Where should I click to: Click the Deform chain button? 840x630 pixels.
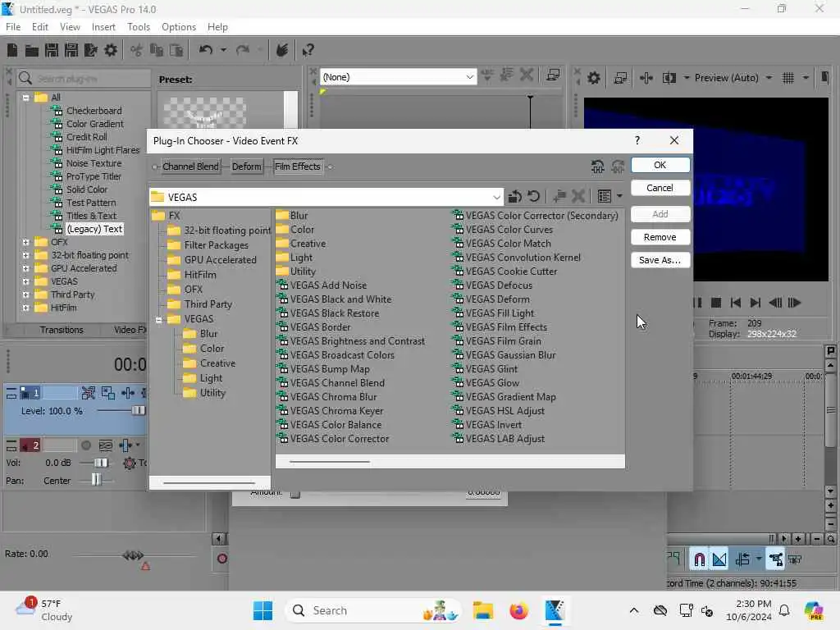tap(246, 167)
